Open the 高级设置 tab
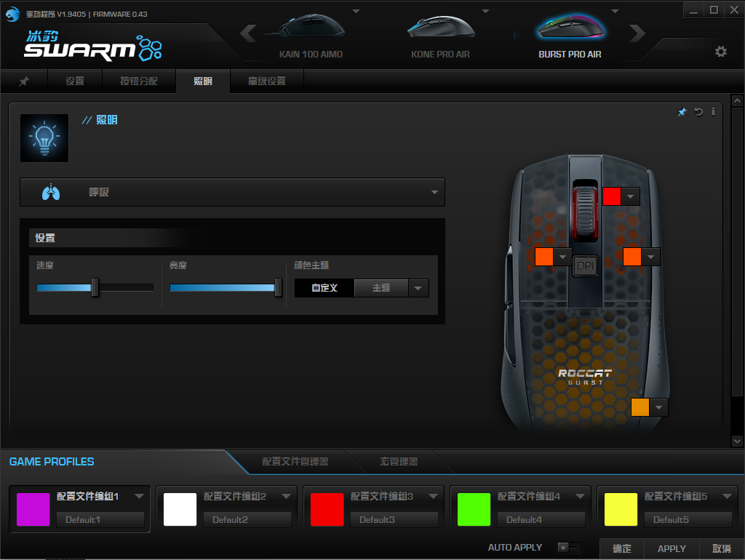 (x=267, y=81)
